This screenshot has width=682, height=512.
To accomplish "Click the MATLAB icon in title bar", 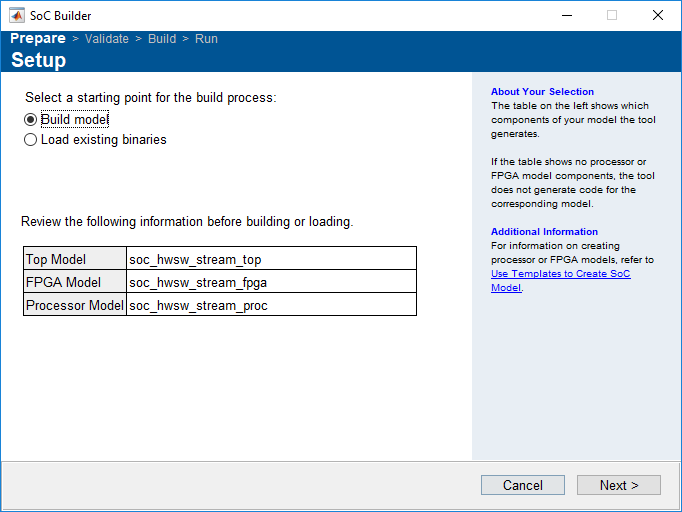I will 17,16.
